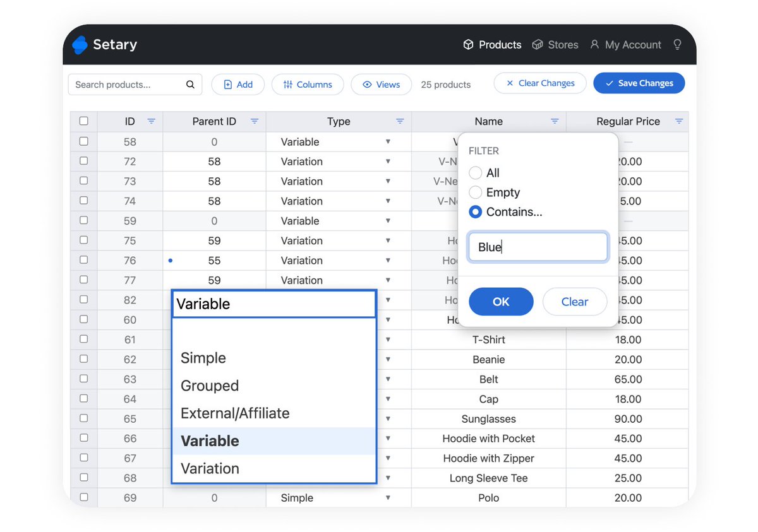
Task: Click the ID 66 cell
Action: pyautogui.click(x=130, y=439)
